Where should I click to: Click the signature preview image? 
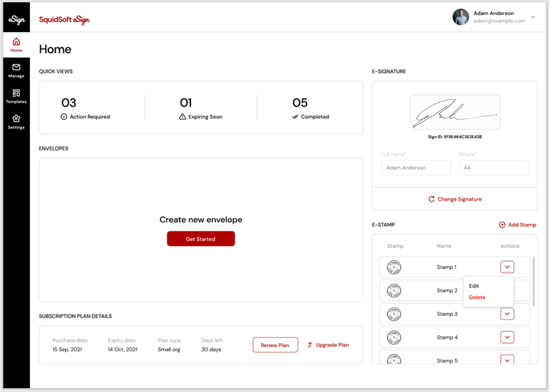point(455,112)
